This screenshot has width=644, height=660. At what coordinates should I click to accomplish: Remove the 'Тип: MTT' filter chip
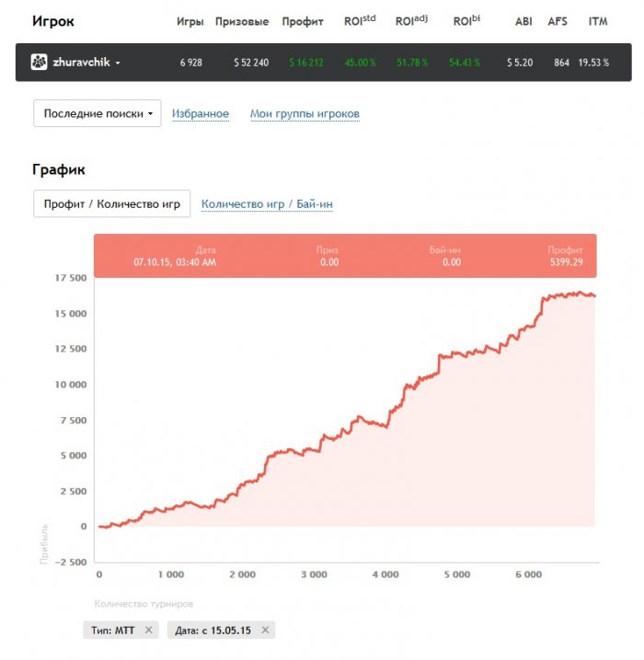point(148,630)
